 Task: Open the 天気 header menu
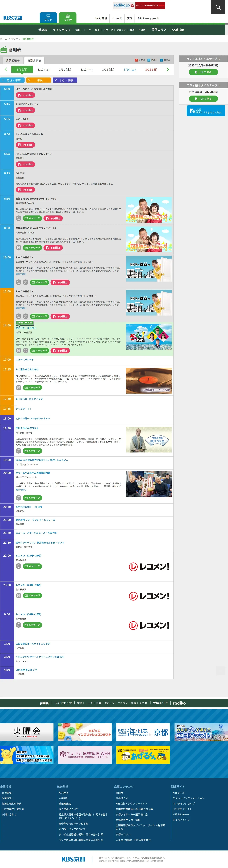click(129, 19)
